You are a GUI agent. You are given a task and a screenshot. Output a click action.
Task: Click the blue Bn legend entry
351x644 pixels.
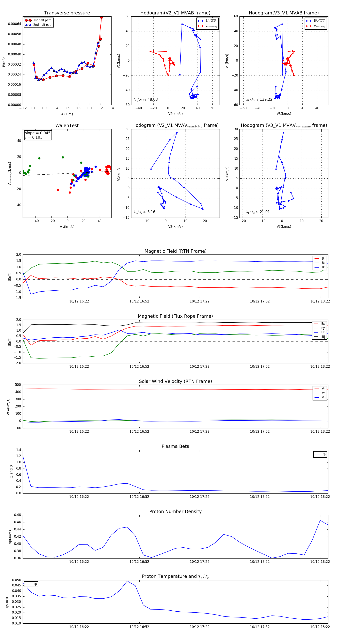click(x=320, y=267)
